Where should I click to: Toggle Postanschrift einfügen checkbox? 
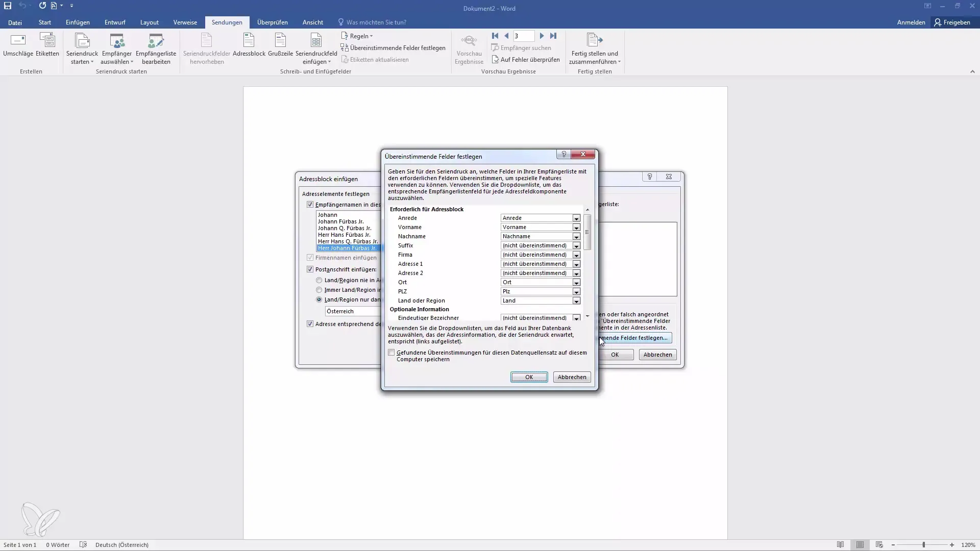pyautogui.click(x=310, y=269)
